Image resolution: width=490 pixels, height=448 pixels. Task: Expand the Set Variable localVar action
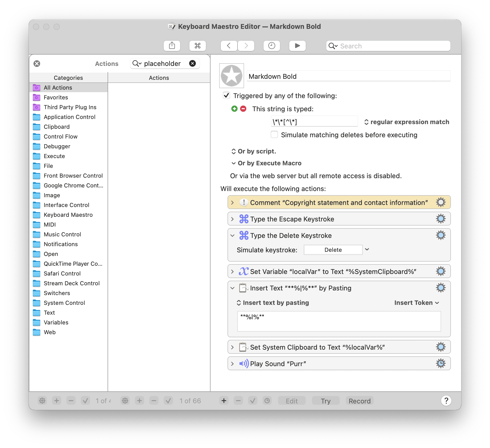coord(232,272)
